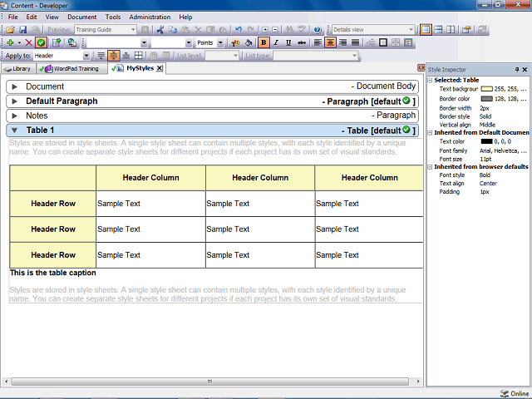Screen dimensions: 532x399
Task: Toggle single pane layout view button
Action: (426, 30)
